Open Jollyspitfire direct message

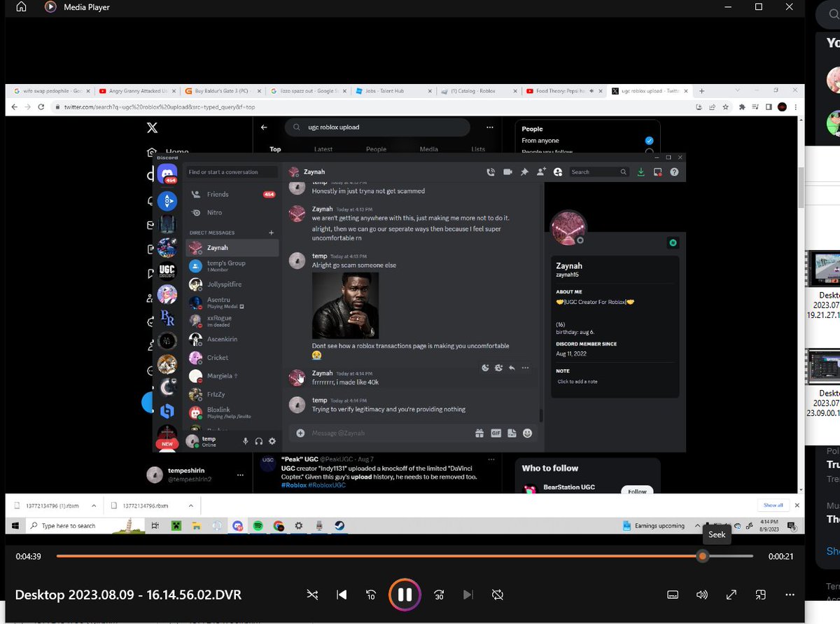pos(232,284)
